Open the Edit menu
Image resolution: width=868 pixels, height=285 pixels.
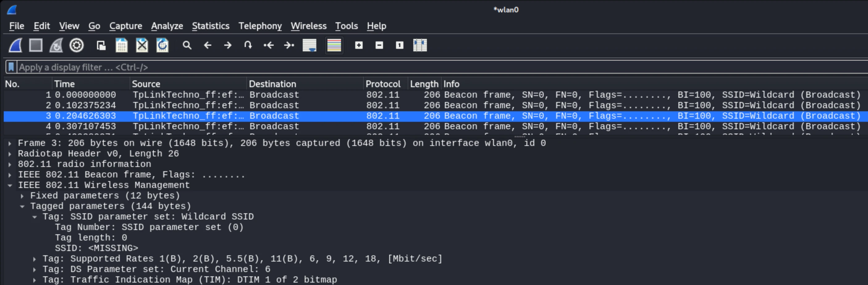coord(42,26)
